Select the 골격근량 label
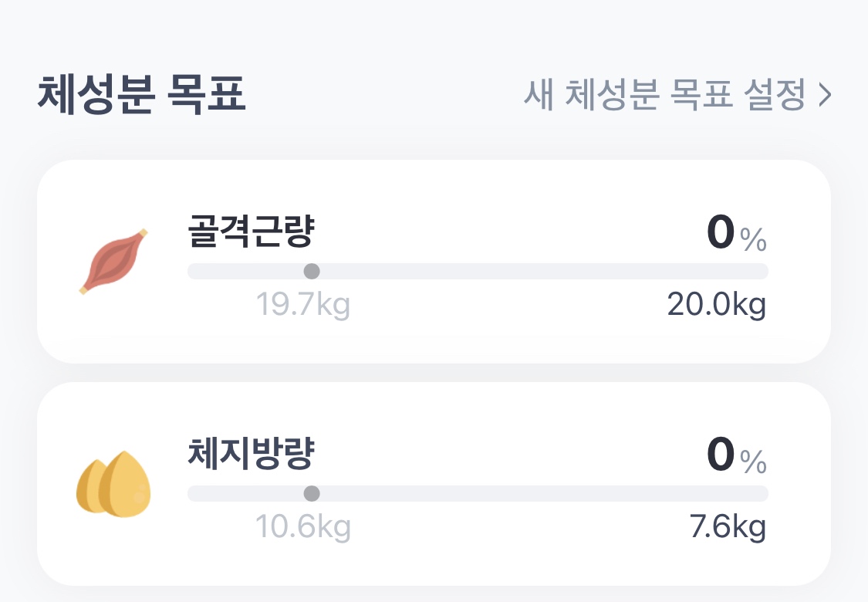The height and width of the screenshot is (602, 868). click(251, 231)
